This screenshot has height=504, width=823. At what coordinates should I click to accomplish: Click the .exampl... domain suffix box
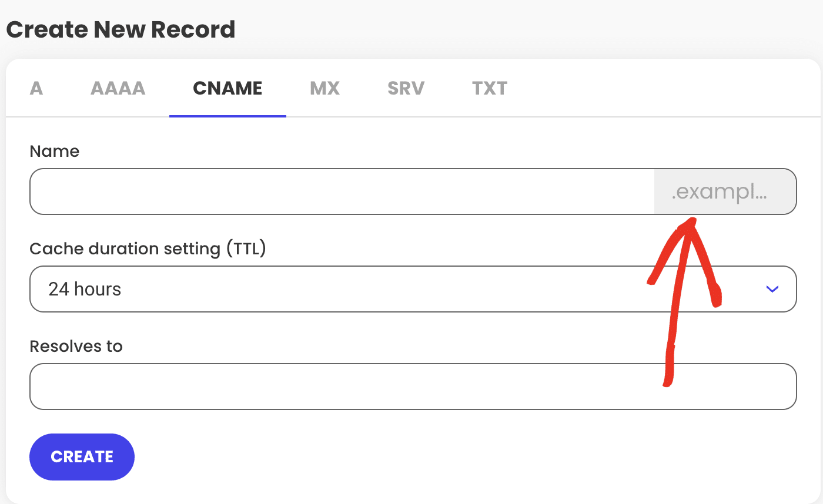[x=724, y=191]
